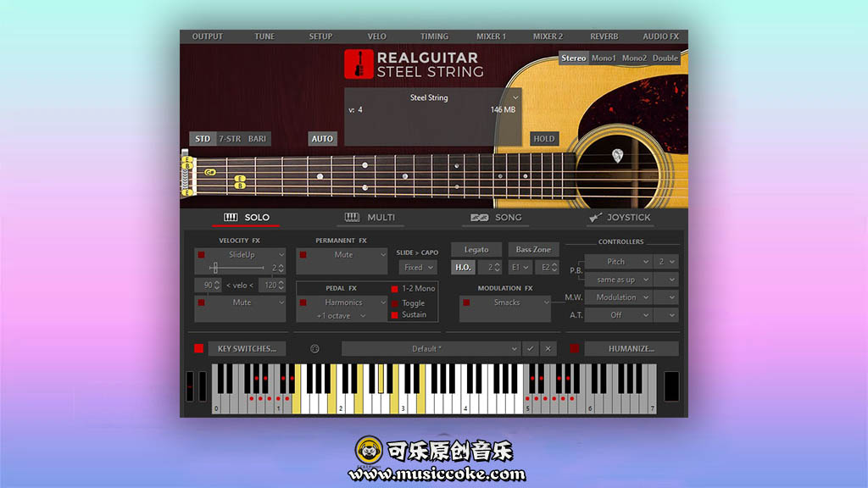The height and width of the screenshot is (488, 868).
Task: Click the Legato button
Action: pos(476,250)
